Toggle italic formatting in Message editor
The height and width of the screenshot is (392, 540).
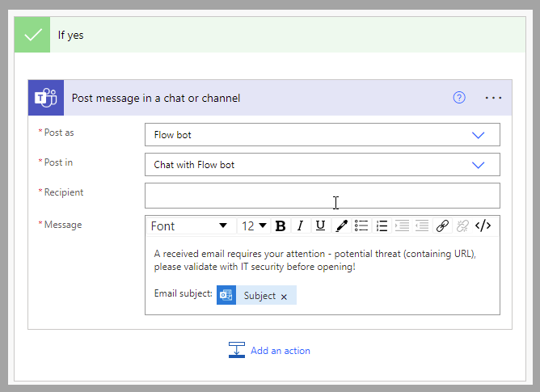point(300,226)
